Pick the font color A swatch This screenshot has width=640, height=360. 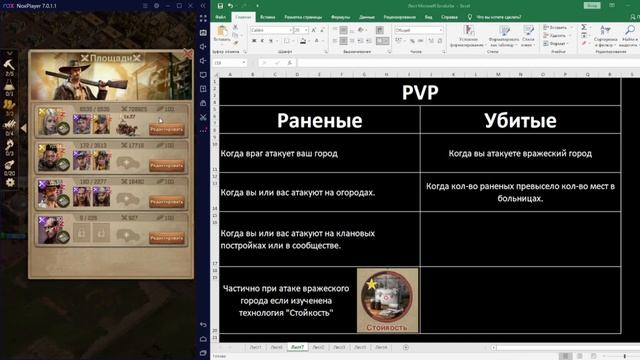click(316, 41)
